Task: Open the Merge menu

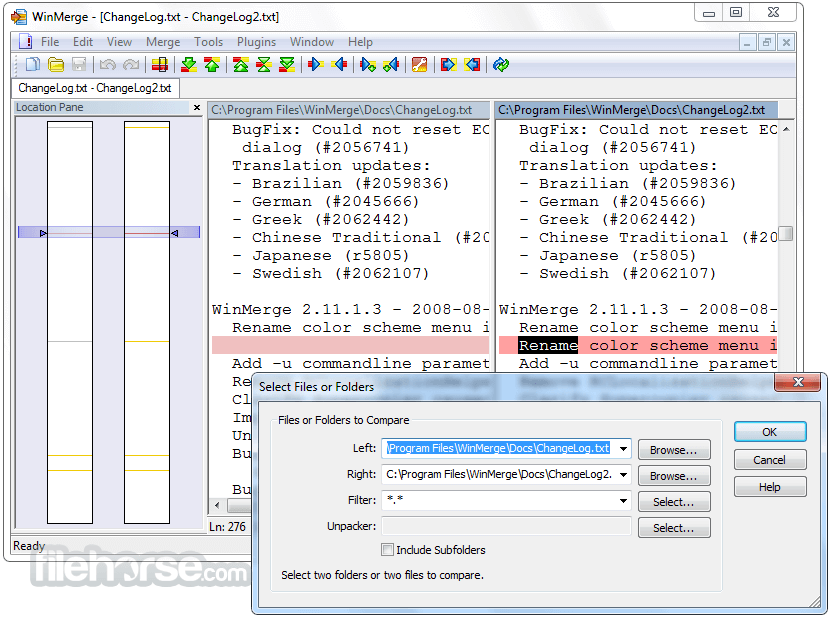Action: [163, 42]
